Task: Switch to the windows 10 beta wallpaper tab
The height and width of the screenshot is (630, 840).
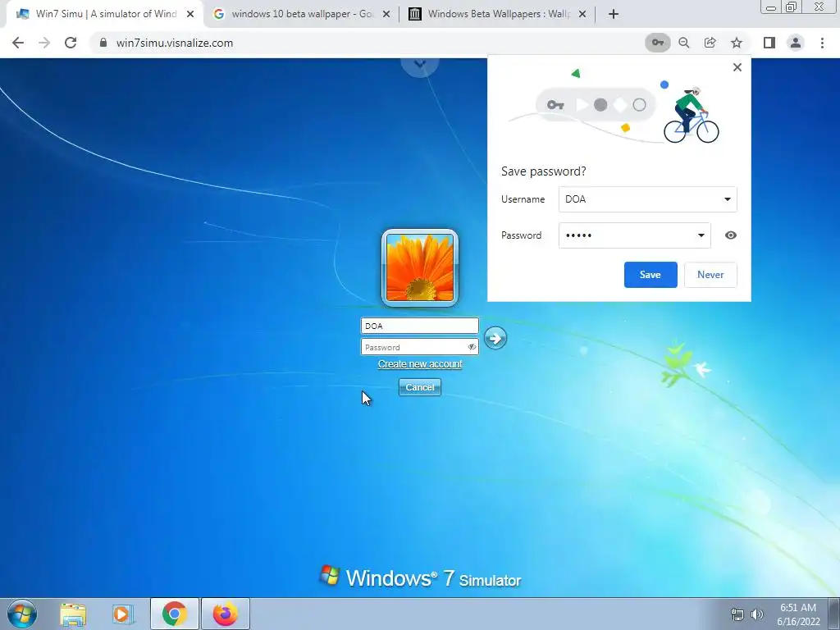Action: [302, 14]
